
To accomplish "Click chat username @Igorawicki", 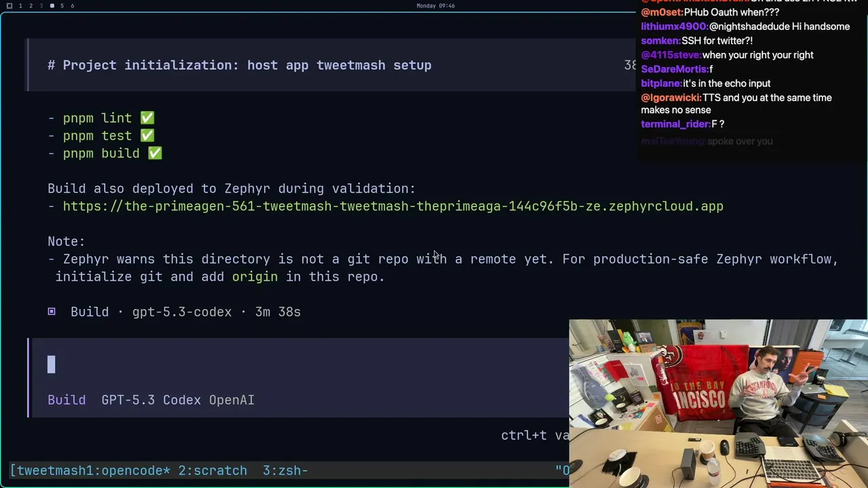I will pos(671,98).
